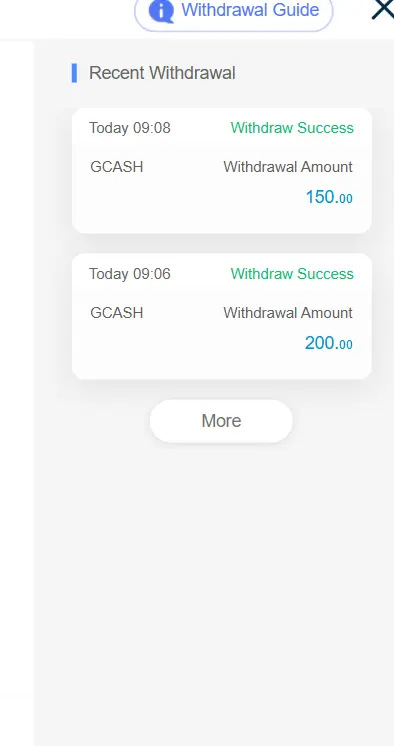Click Withdrawal Amount label in first card
This screenshot has height=746, width=394.
(x=288, y=167)
